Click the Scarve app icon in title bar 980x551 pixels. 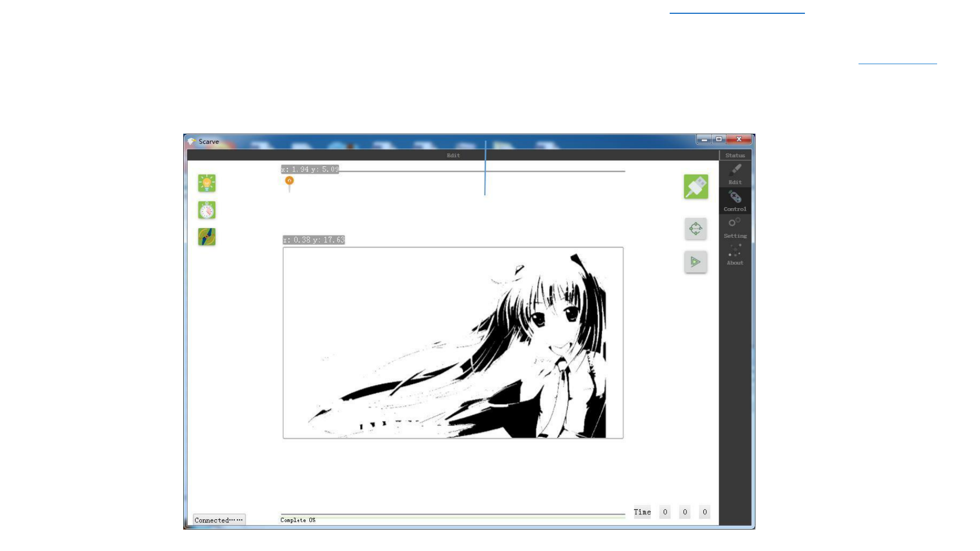191,141
